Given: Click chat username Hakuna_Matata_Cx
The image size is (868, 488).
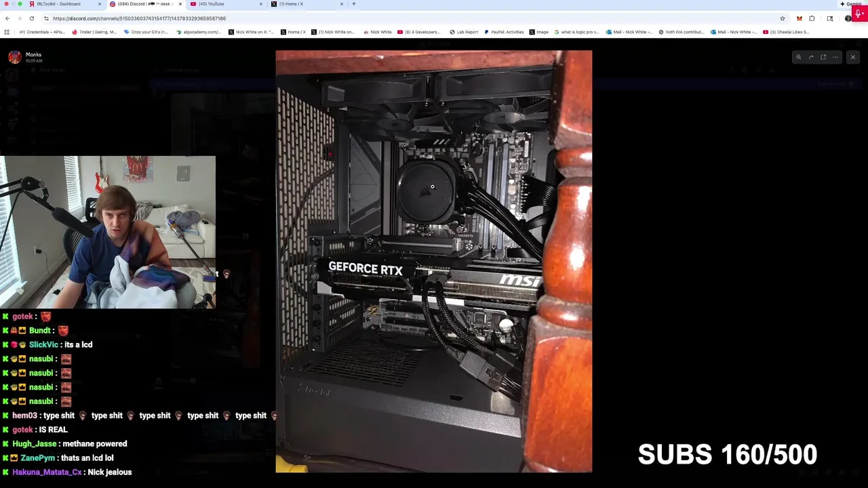Looking at the screenshot, I should tap(47, 472).
